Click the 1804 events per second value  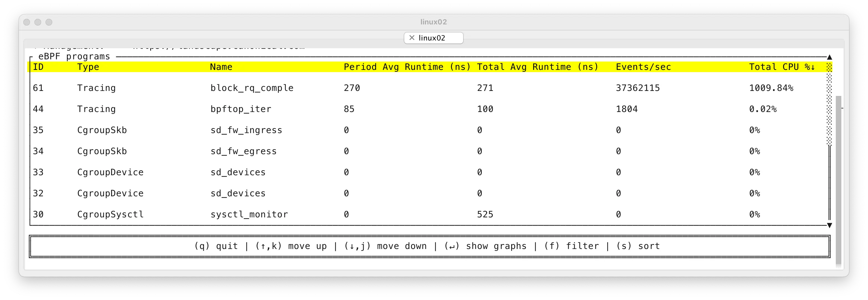[x=626, y=109]
